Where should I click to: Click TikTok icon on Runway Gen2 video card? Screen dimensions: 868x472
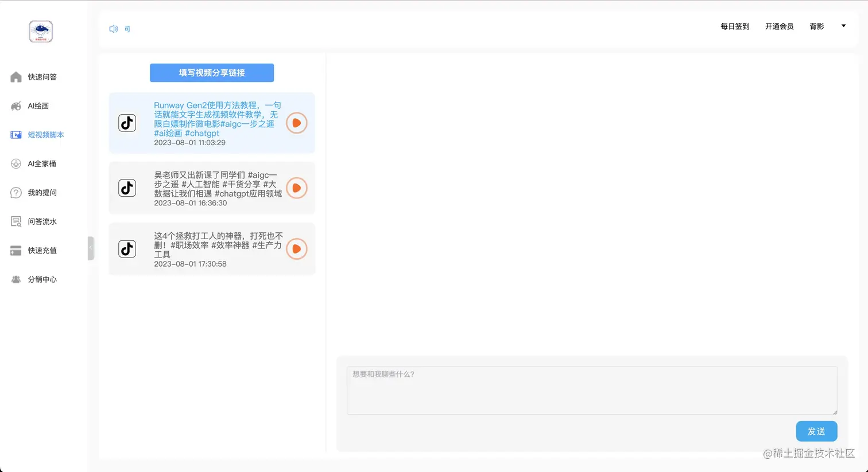pos(127,123)
